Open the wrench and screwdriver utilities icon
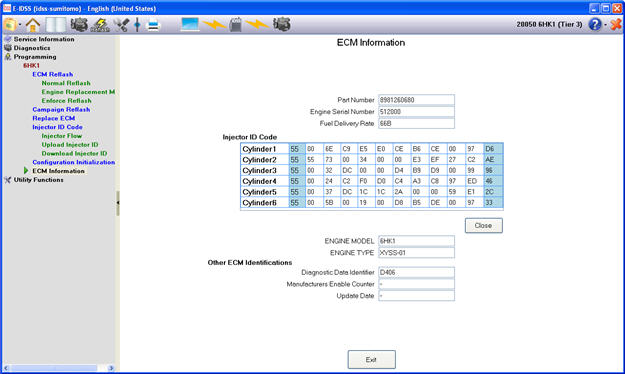This screenshot has height=374, width=625. [x=121, y=25]
